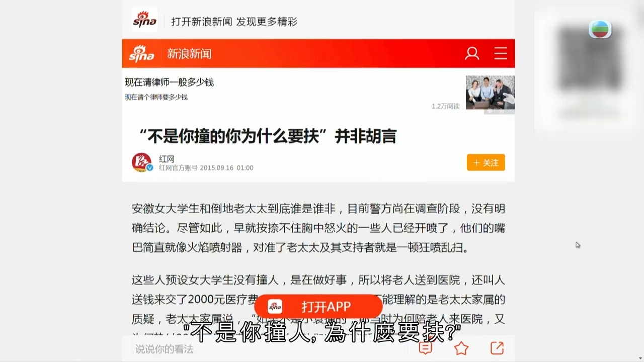The image size is (644, 362).
Task: Click the 红网 author avatar
Action: [x=142, y=162]
